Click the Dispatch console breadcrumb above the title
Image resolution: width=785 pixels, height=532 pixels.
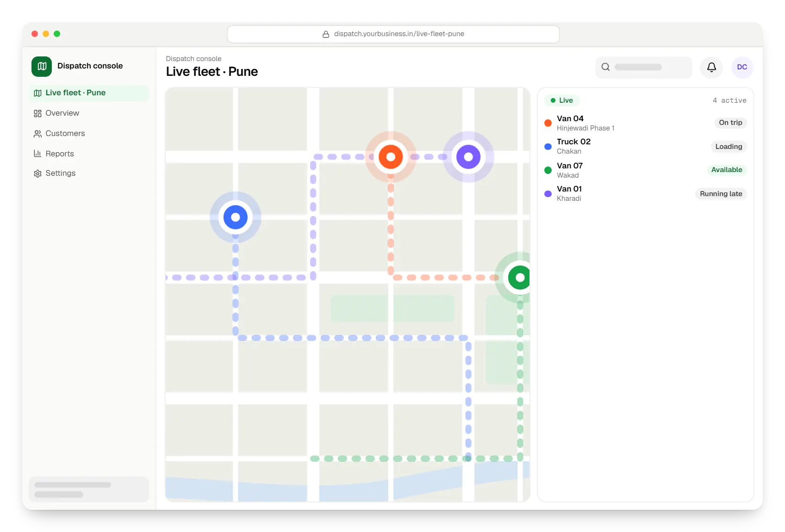point(193,59)
